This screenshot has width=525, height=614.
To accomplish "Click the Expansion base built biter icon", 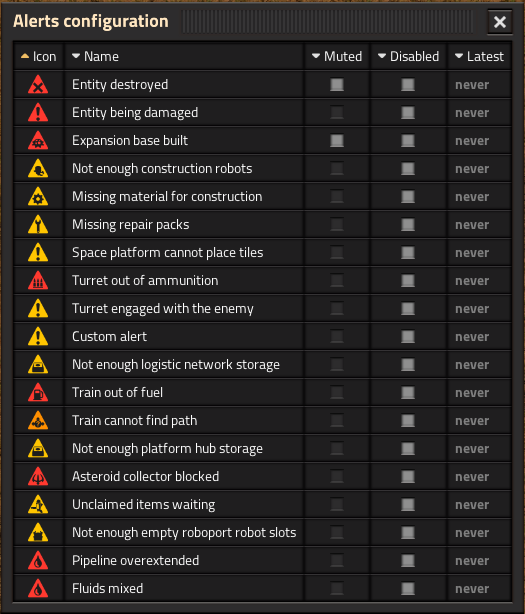I will click(38, 141).
